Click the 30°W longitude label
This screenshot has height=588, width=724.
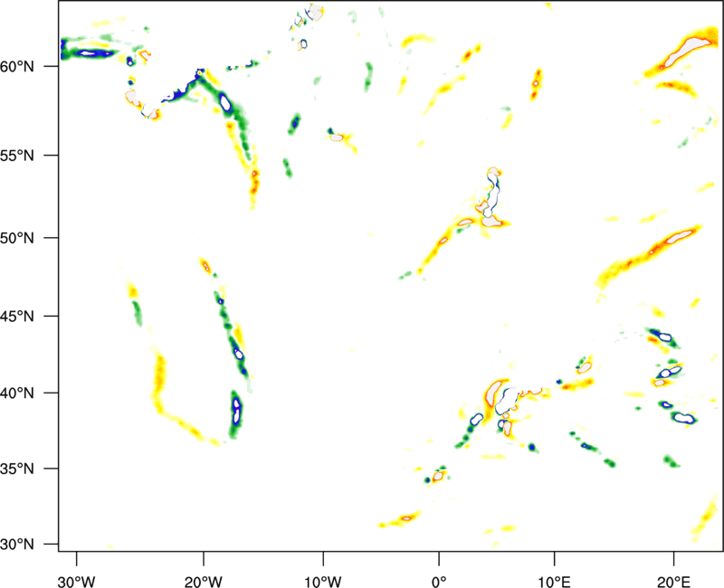[77, 582]
